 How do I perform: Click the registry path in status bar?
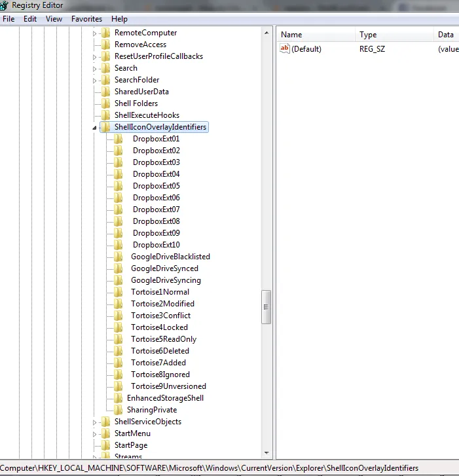point(209,467)
